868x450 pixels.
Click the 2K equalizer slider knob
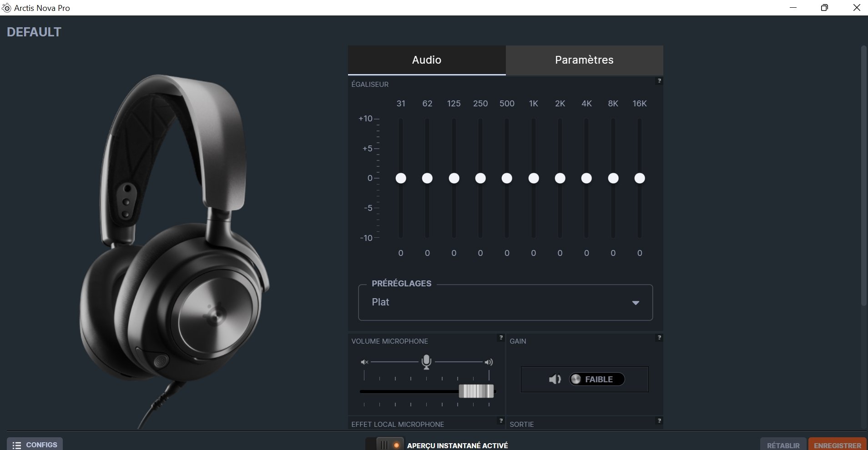click(560, 178)
